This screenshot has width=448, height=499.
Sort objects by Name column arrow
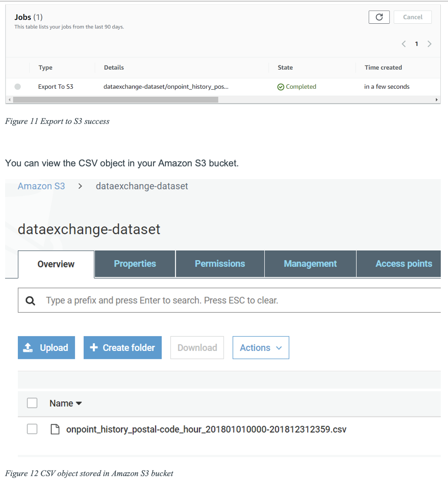[x=78, y=404]
